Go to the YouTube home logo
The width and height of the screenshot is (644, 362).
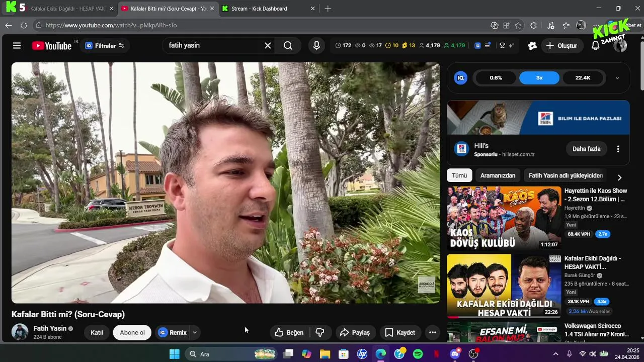coord(52,46)
